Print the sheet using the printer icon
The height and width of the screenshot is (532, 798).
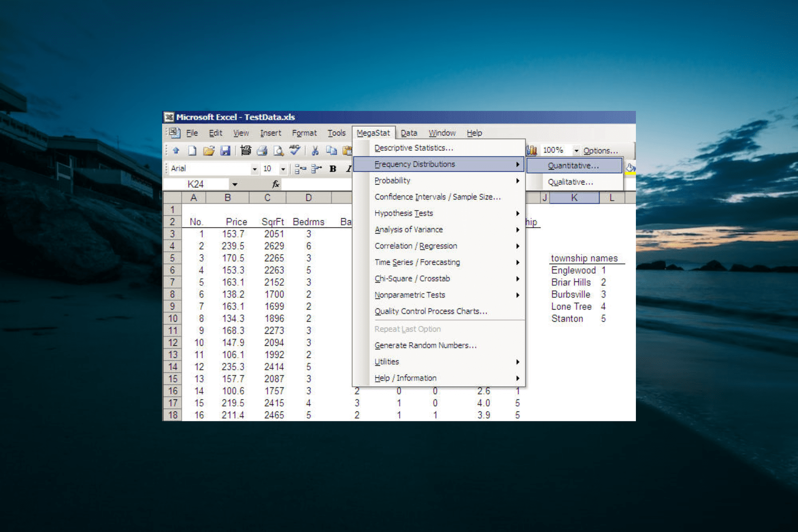262,150
